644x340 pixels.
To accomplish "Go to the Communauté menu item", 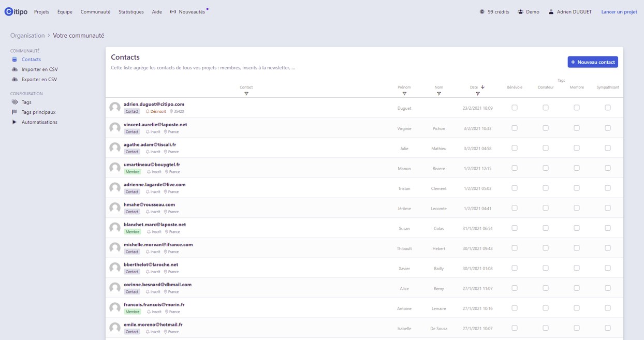I will click(95, 12).
